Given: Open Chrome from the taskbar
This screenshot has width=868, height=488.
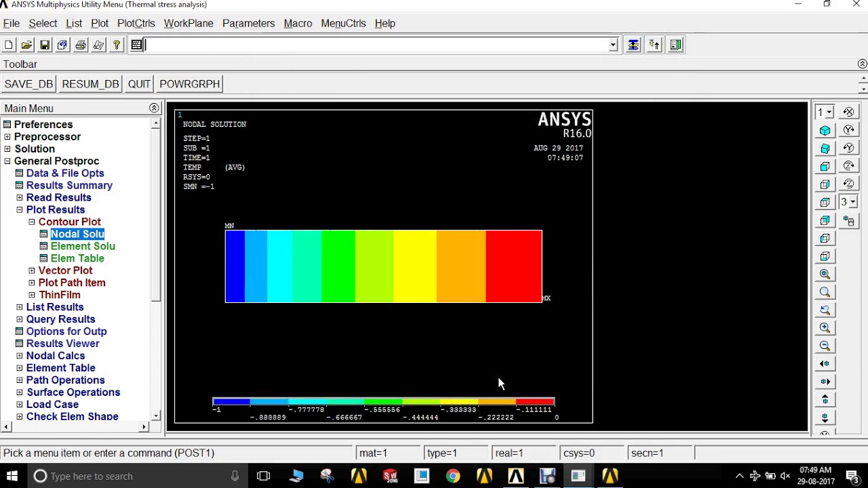Looking at the screenshot, I should [453, 476].
